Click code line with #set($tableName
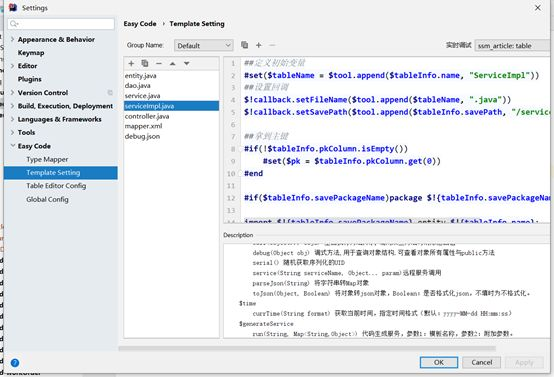554x377 pixels. pyautogui.click(x=391, y=75)
